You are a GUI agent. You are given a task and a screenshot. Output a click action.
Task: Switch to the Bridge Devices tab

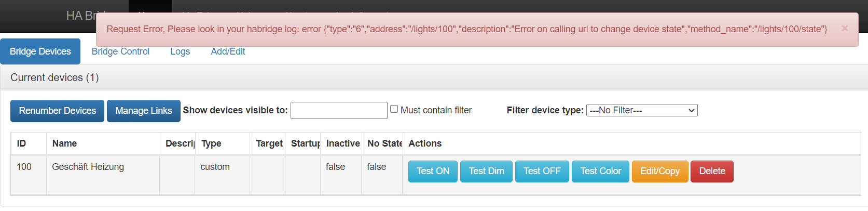[x=40, y=51]
